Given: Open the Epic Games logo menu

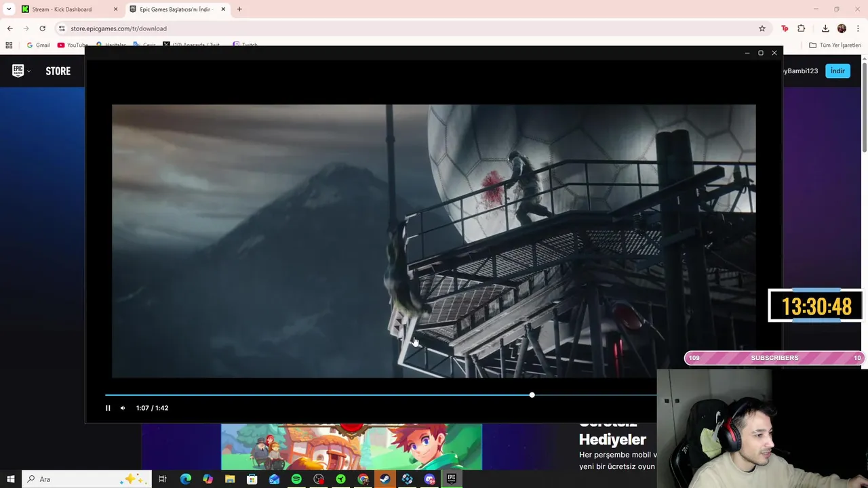Looking at the screenshot, I should tap(21, 70).
